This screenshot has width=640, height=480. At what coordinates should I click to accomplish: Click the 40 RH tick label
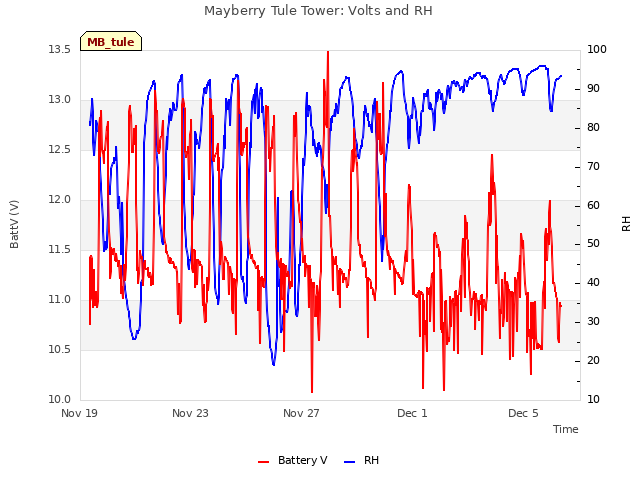tap(593, 282)
